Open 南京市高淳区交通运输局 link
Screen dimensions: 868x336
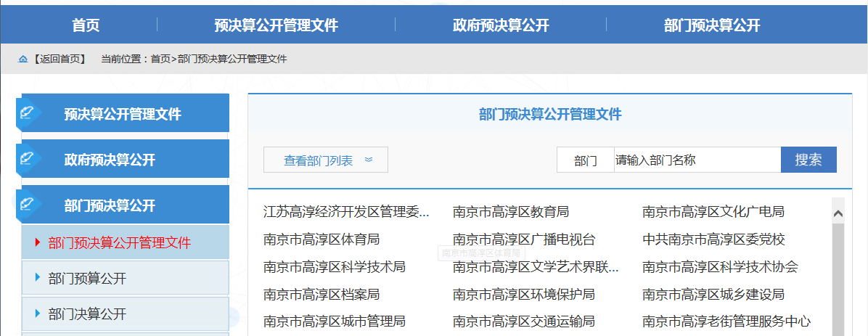point(524,321)
